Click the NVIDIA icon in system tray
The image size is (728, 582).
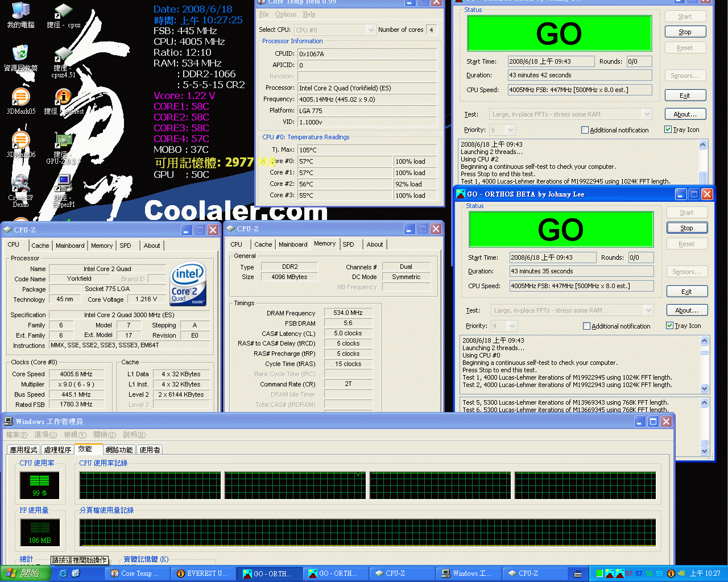coord(681,573)
